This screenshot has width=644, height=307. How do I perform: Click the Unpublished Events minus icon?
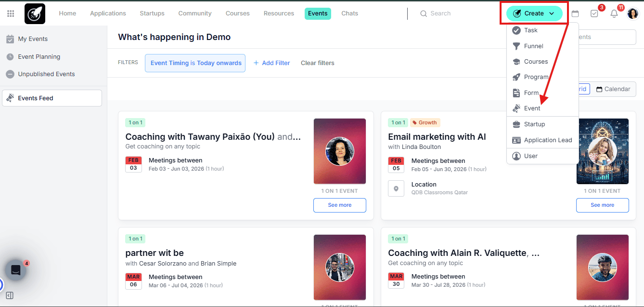(x=10, y=74)
